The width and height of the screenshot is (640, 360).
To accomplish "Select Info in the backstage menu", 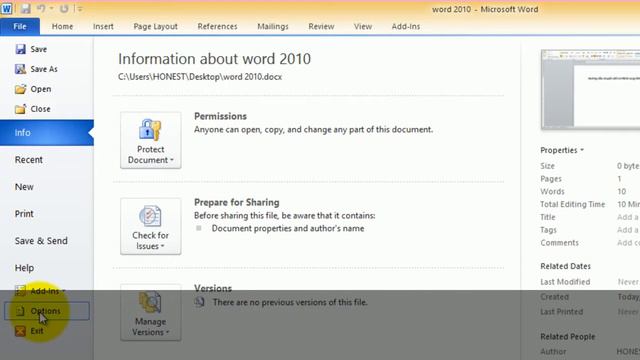I will click(47, 133).
